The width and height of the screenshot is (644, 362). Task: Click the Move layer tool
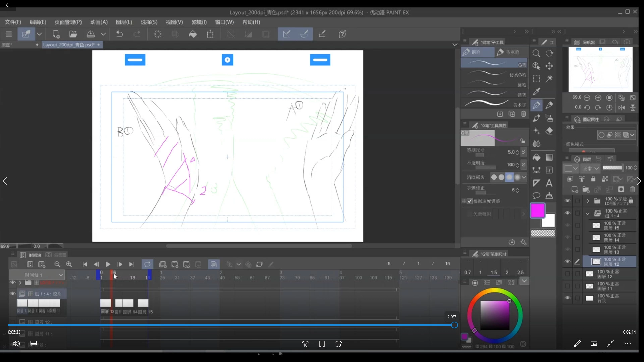(549, 66)
